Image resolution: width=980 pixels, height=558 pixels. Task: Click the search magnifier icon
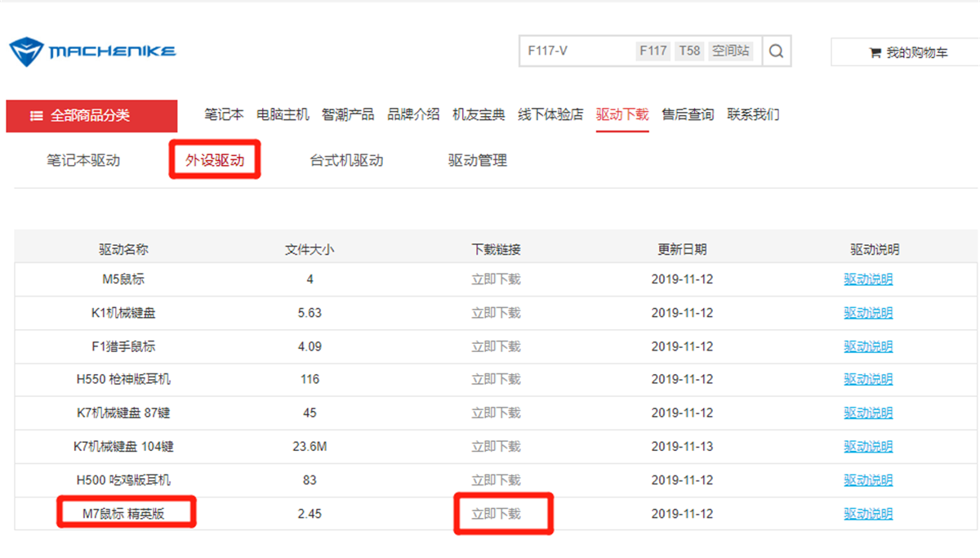coord(777,51)
